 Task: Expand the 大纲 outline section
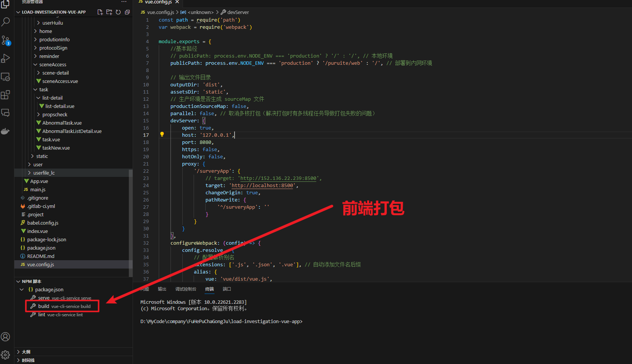[26, 352]
